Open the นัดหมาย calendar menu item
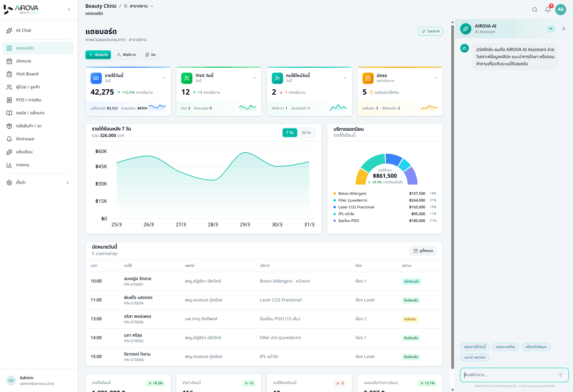Screen dimensions: 574x392 pos(38,61)
